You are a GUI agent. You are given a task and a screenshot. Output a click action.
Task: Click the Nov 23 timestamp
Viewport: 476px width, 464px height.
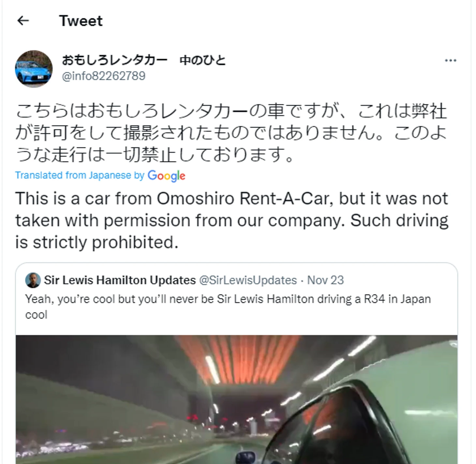tap(325, 280)
